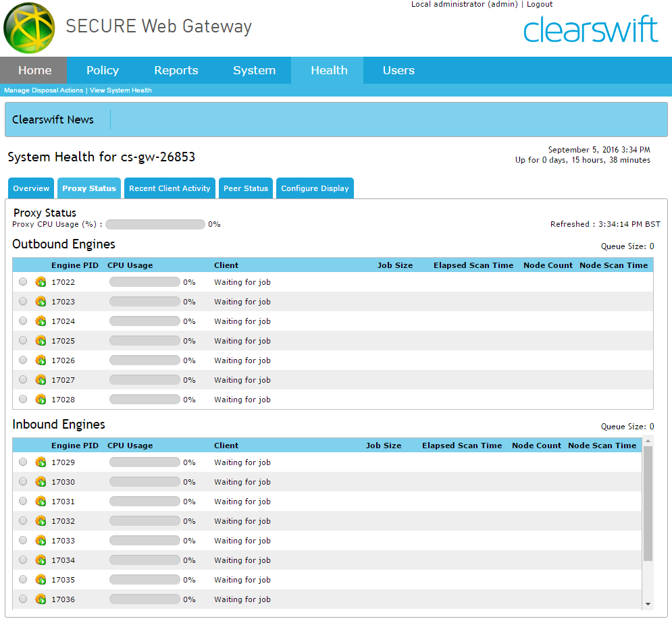Open the Configure Display tab

pyautogui.click(x=315, y=188)
